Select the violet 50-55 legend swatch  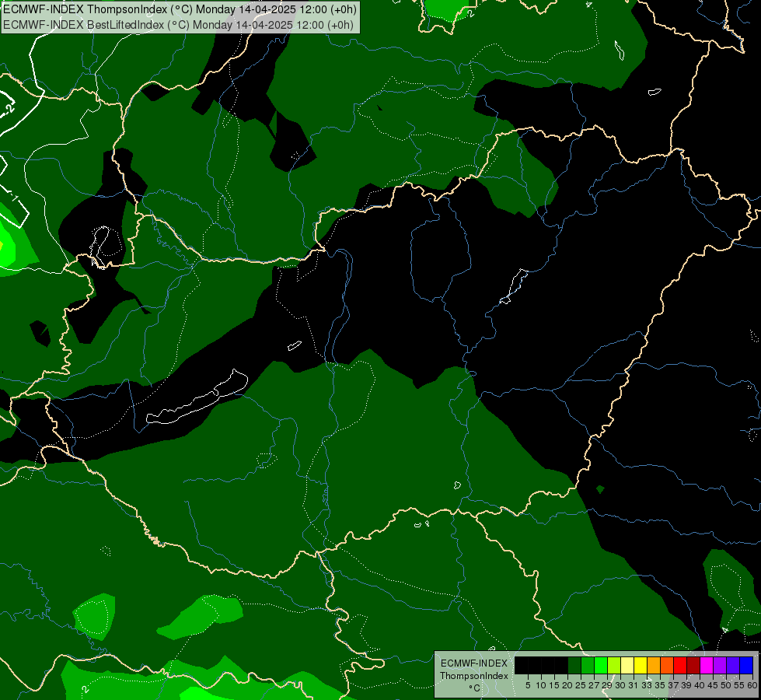pyautogui.click(x=733, y=665)
